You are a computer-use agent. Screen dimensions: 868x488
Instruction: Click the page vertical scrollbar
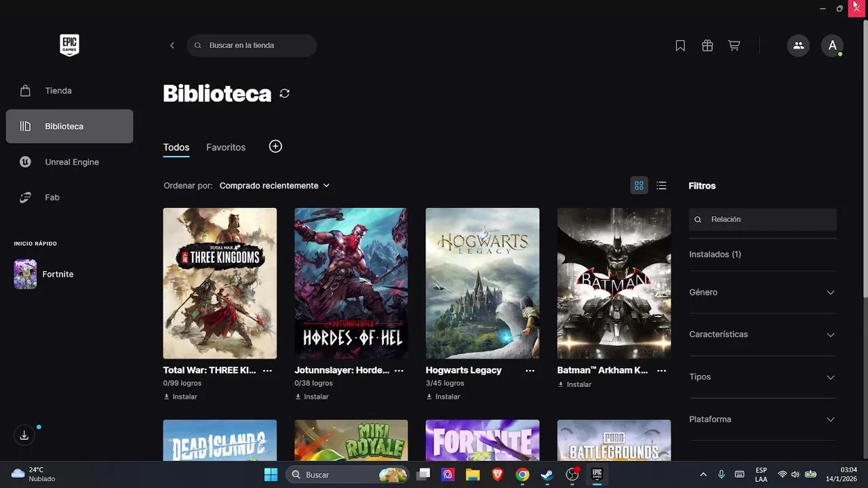click(x=865, y=159)
